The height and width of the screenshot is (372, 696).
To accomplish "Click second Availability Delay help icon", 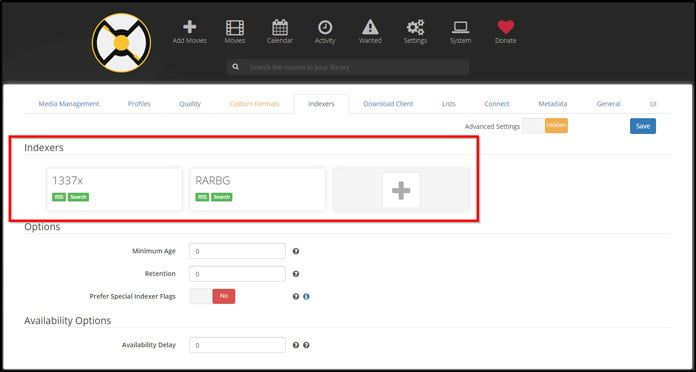I will tap(306, 345).
